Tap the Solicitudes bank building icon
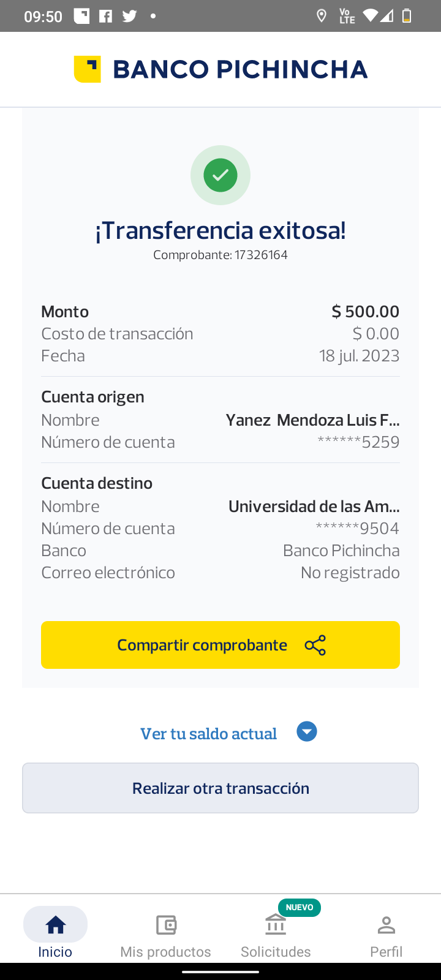 point(276,924)
